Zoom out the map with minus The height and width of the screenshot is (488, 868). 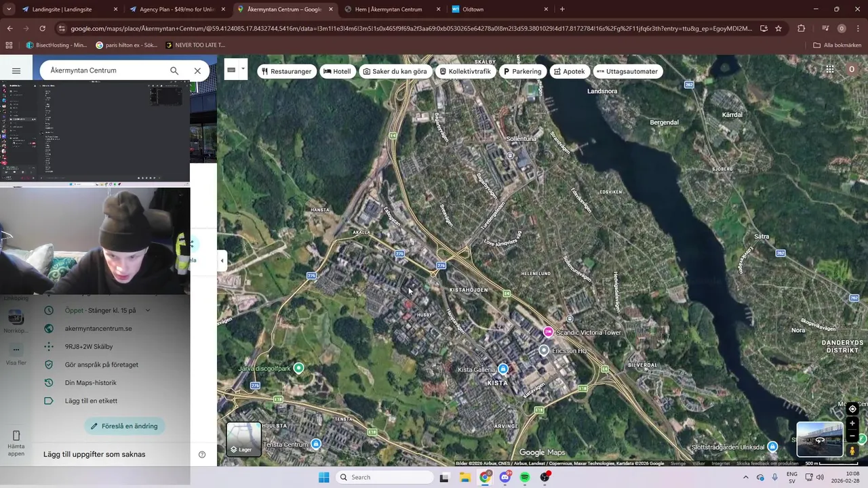852,436
